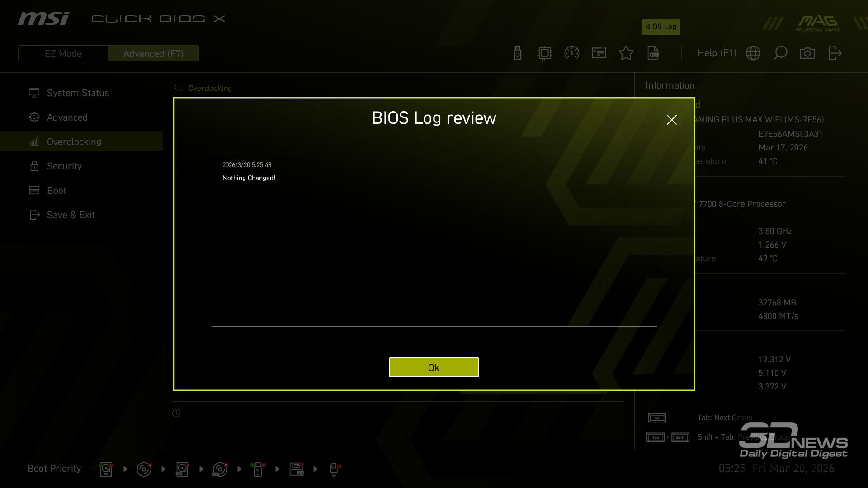This screenshot has width=868, height=488.
Task: Click the speedometer hardware monitor icon
Action: click(x=572, y=53)
